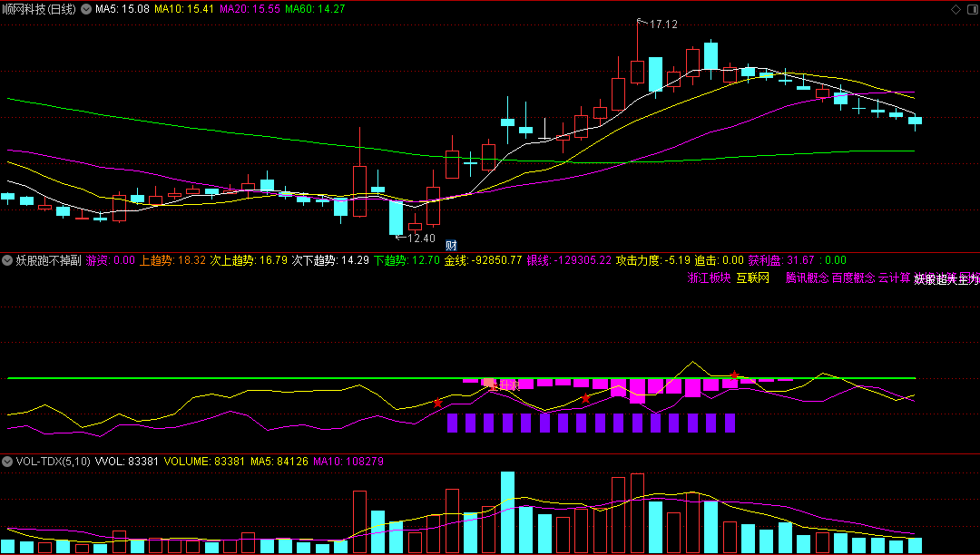This screenshot has width=980, height=555.
Task: Open the 互联网 sector label
Action: click(752, 278)
